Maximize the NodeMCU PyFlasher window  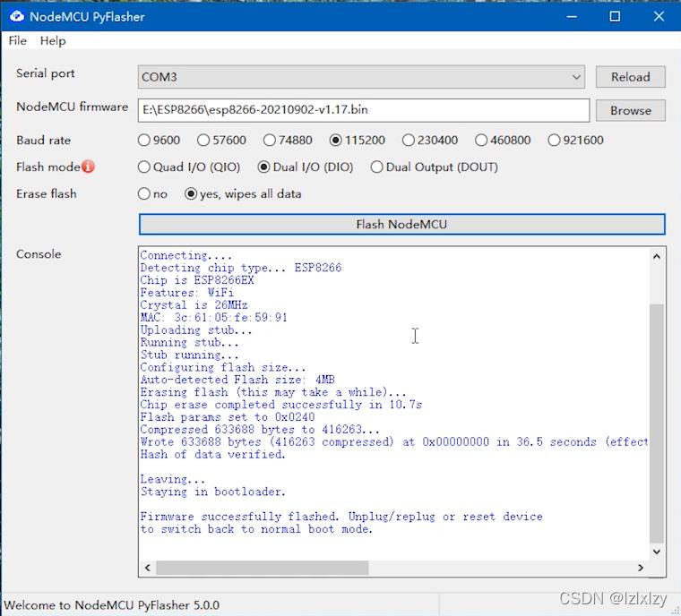click(x=615, y=16)
